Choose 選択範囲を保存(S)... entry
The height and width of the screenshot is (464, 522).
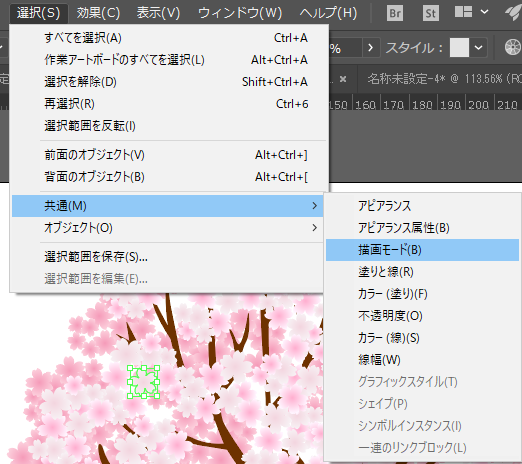pyautogui.click(x=167, y=257)
